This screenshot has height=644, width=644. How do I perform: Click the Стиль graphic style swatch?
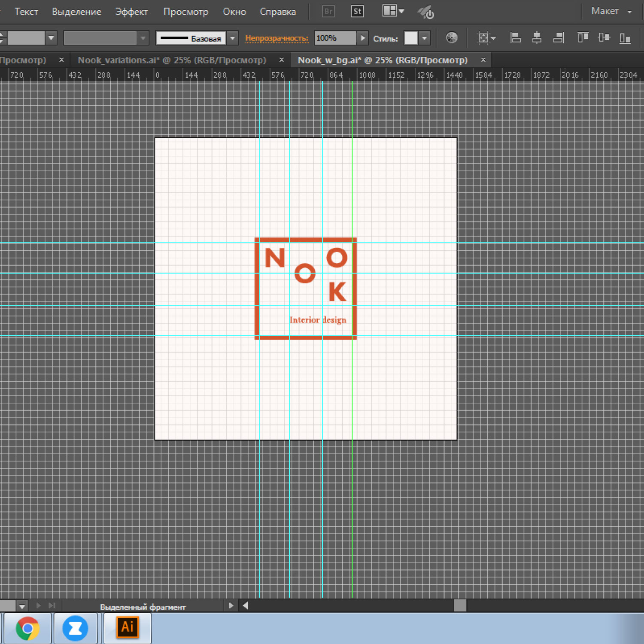411,38
